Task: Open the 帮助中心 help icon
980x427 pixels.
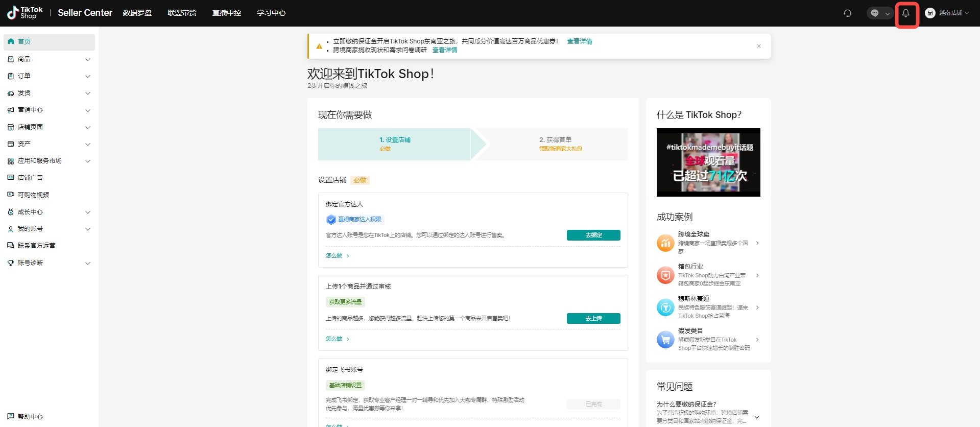Action: (11, 416)
